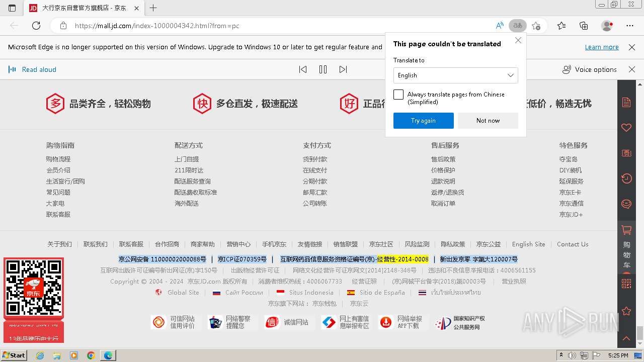Click the 关于我们 footer link
644x362 pixels.
(59, 244)
